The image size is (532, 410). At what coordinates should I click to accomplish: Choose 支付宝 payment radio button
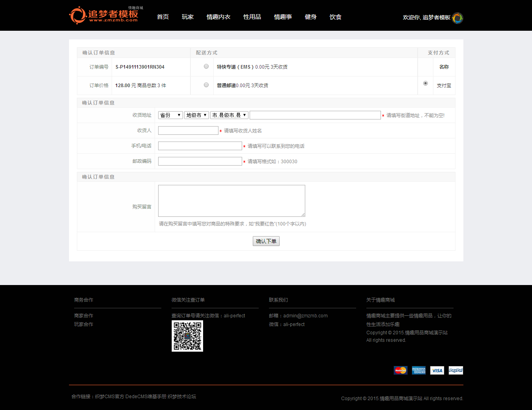click(x=425, y=83)
